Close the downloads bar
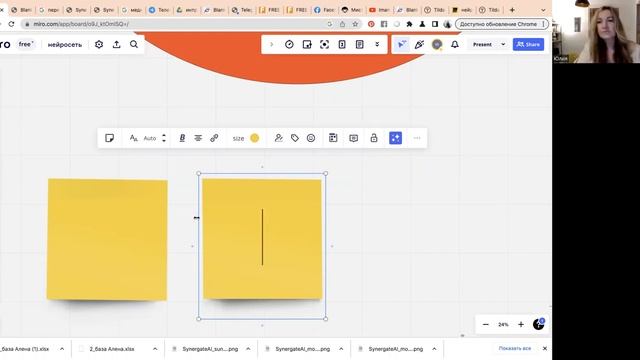This screenshot has height=360, width=640. point(544,349)
